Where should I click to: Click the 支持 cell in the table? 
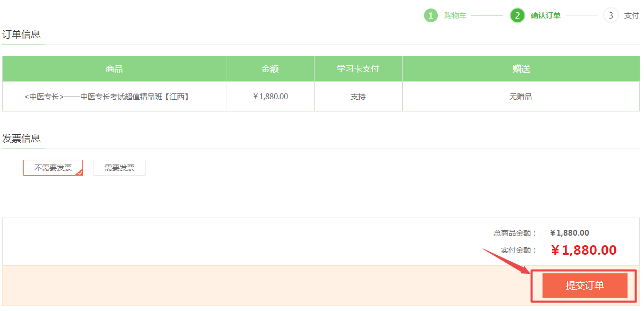(358, 97)
